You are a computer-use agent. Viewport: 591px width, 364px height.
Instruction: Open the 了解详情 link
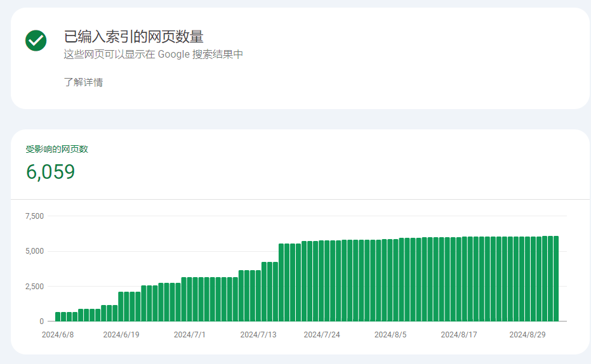(x=83, y=82)
